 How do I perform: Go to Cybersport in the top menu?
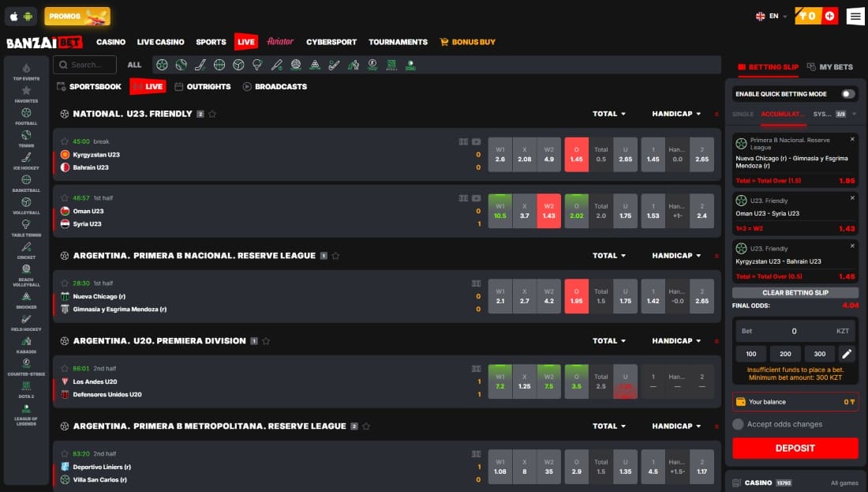pyautogui.click(x=331, y=42)
